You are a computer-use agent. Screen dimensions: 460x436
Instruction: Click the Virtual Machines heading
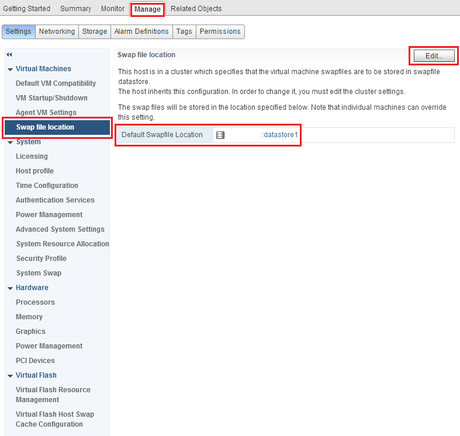pos(43,69)
